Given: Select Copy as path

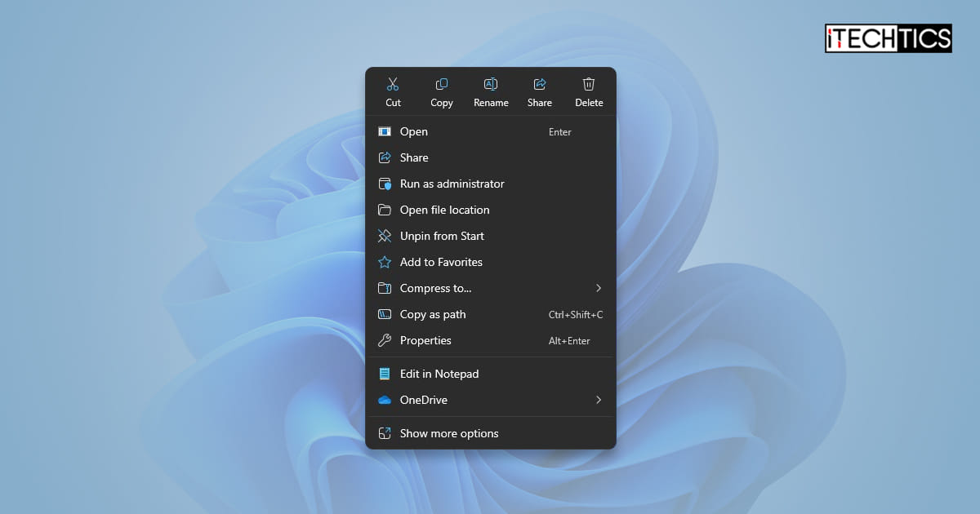Looking at the screenshot, I should 432,314.
